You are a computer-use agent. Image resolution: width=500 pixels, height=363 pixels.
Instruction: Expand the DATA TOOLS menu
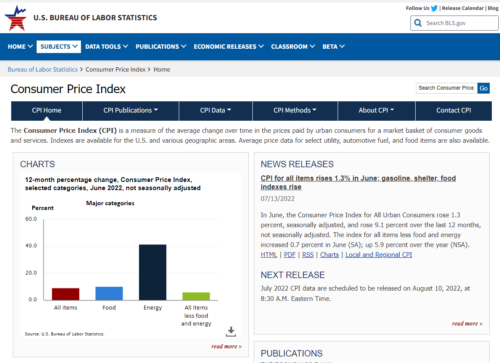coord(106,46)
